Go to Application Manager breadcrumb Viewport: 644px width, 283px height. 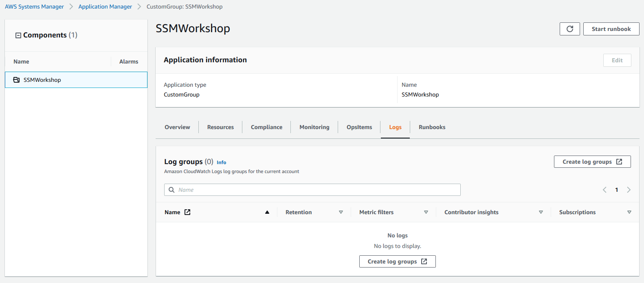[x=105, y=7]
